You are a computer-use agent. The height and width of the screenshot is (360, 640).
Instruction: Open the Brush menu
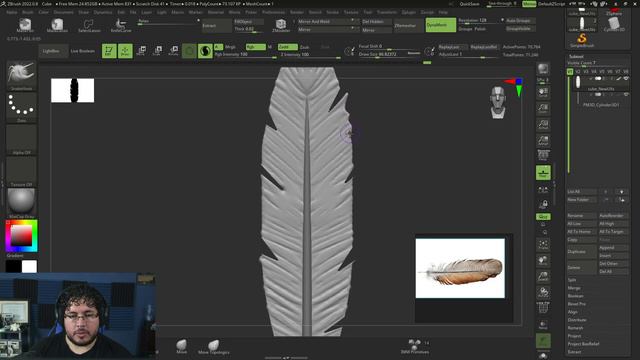(x=28, y=12)
